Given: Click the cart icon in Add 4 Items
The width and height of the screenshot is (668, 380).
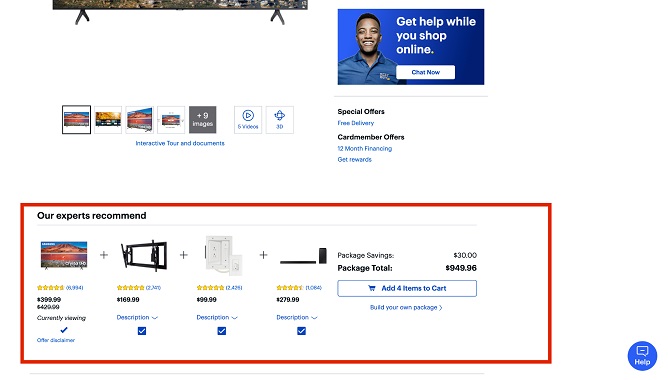Looking at the screenshot, I should coord(371,288).
